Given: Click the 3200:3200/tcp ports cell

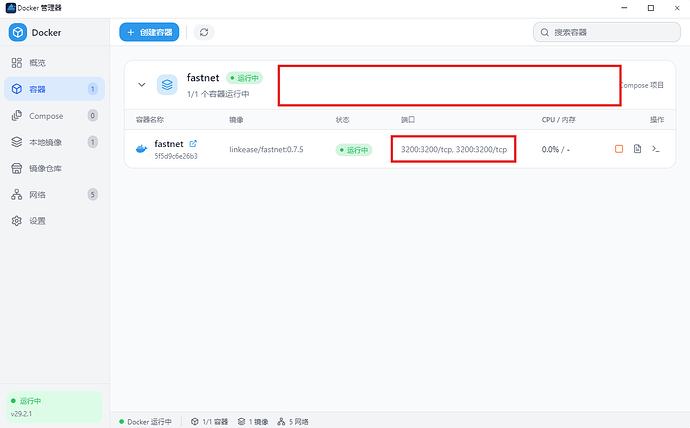Looking at the screenshot, I should pyautogui.click(x=454, y=150).
